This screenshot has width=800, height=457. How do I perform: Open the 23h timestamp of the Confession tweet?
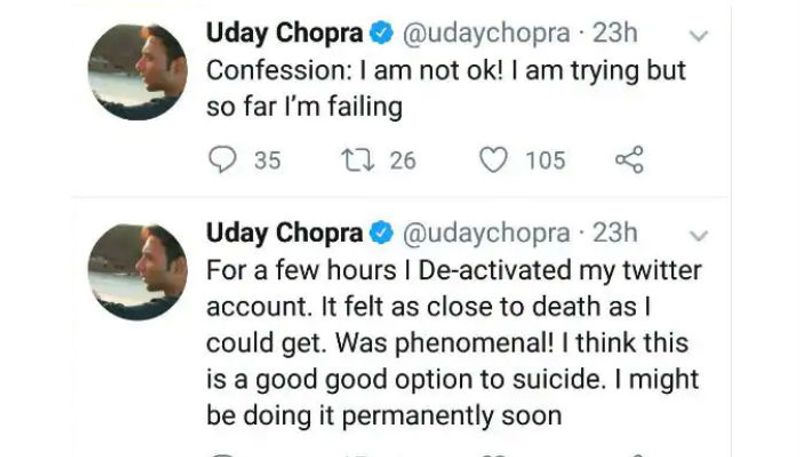(615, 35)
